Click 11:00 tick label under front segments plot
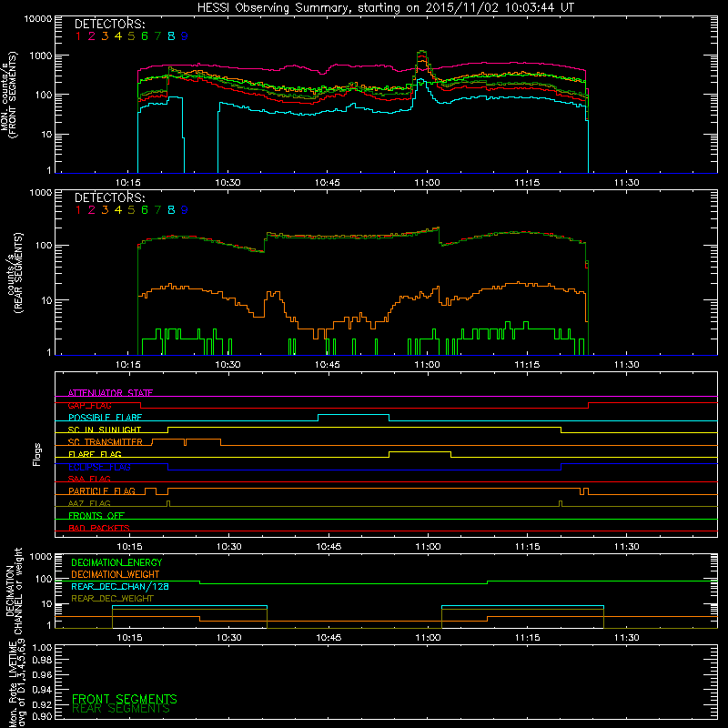The width and height of the screenshot is (728, 728). click(427, 183)
